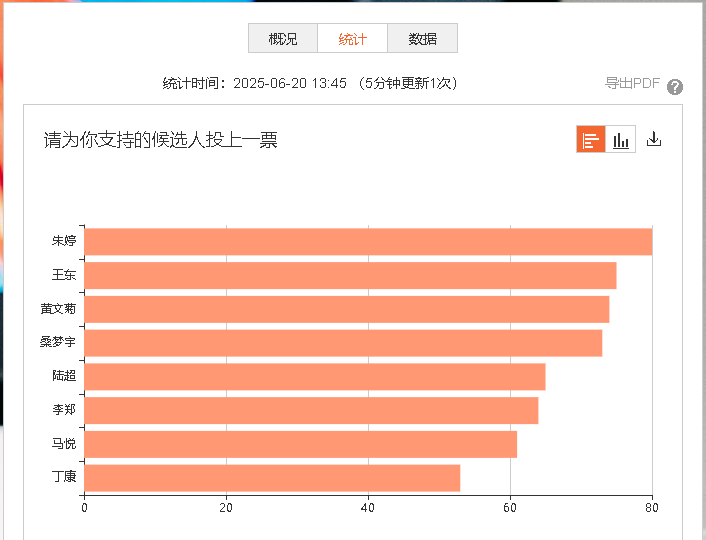Click the 李郑 bar in chart

310,411
